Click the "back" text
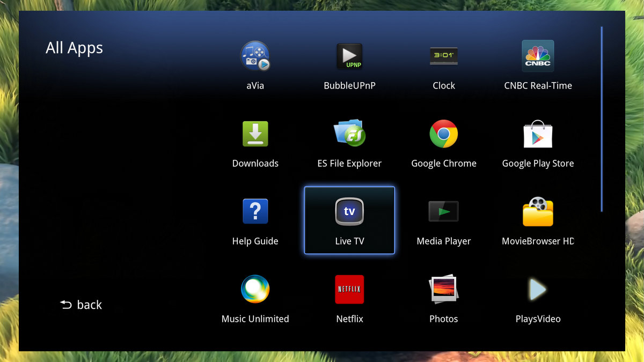 point(90,305)
